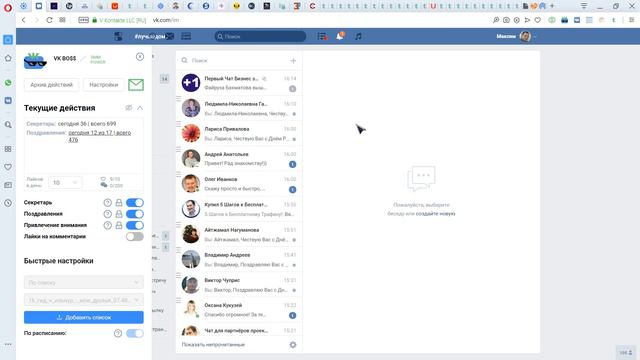Reload the browser page

point(49,20)
